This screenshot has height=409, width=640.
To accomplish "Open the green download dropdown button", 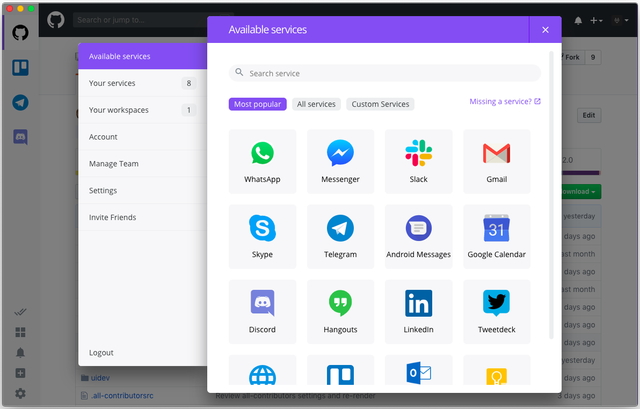I will [x=581, y=192].
